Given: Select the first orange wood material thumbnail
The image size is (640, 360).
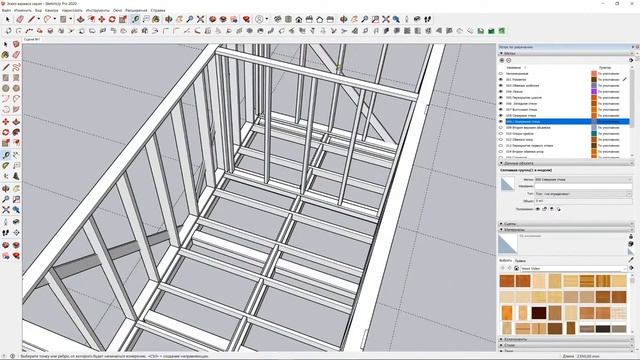Looking at the screenshot, I should point(507,281).
